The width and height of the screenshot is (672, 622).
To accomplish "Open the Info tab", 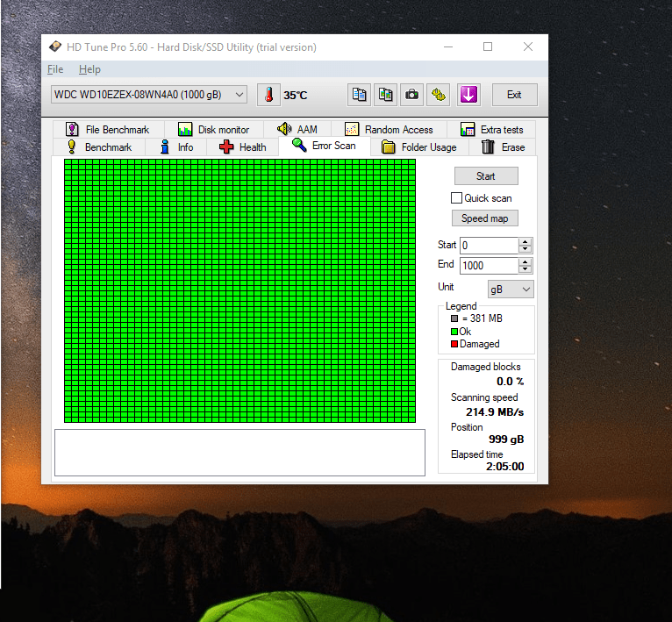I will [x=176, y=147].
